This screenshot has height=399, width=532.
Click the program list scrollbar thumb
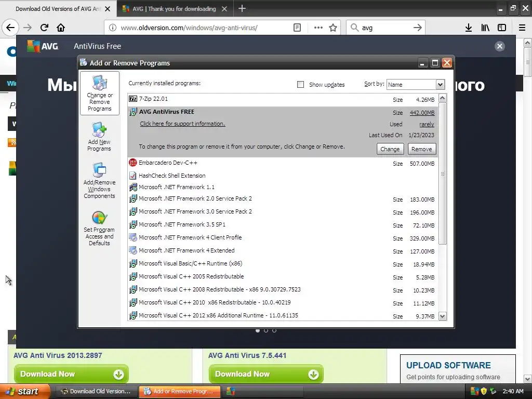[x=443, y=174]
